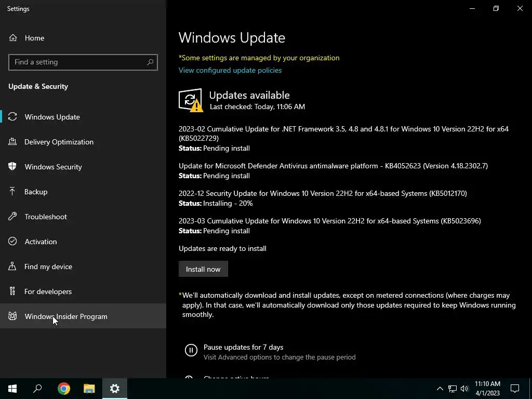Click Pause updates for 7 days
The image size is (532, 399).
click(243, 347)
